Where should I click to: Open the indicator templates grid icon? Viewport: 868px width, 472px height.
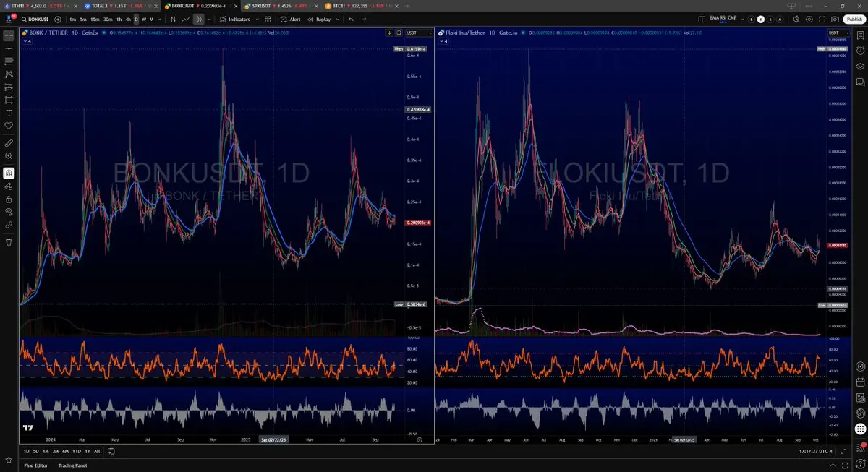pyautogui.click(x=267, y=19)
